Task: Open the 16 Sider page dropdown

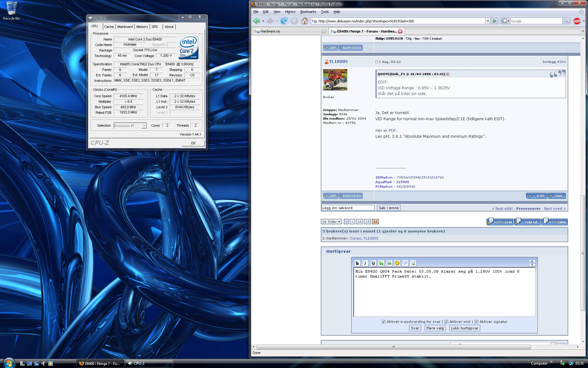Action: pos(331,222)
